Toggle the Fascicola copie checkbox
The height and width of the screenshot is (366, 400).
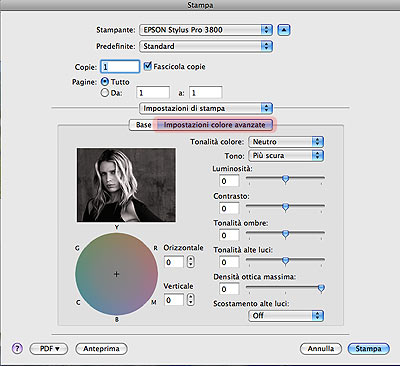pos(148,66)
